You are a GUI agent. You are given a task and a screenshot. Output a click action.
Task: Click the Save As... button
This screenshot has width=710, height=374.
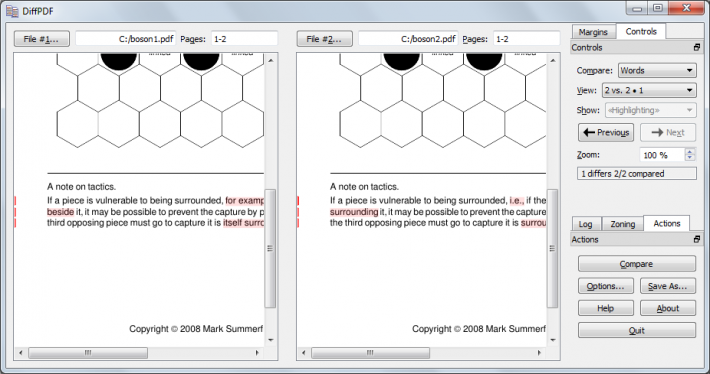coord(668,286)
